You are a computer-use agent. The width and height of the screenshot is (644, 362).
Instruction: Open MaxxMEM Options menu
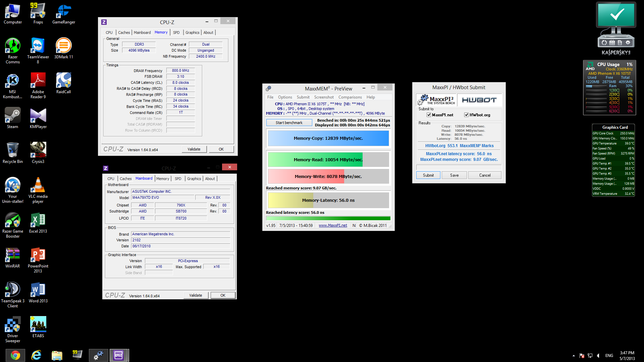coord(285,97)
